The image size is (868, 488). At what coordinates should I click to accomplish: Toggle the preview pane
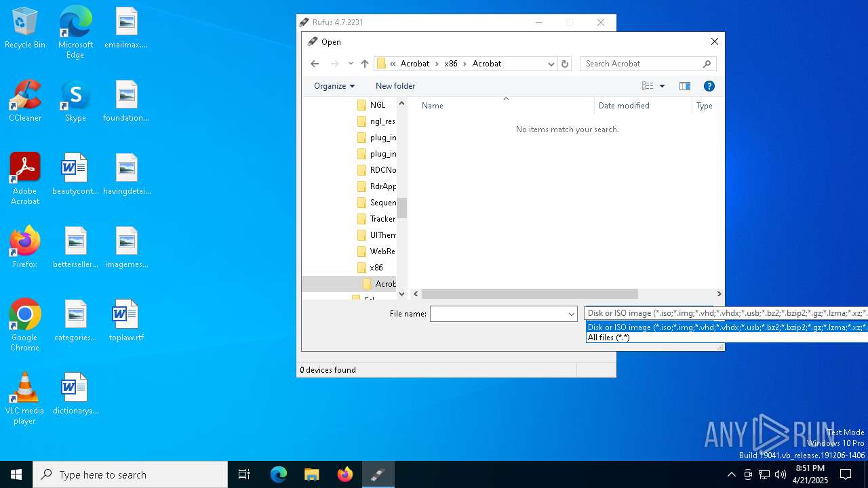point(685,86)
